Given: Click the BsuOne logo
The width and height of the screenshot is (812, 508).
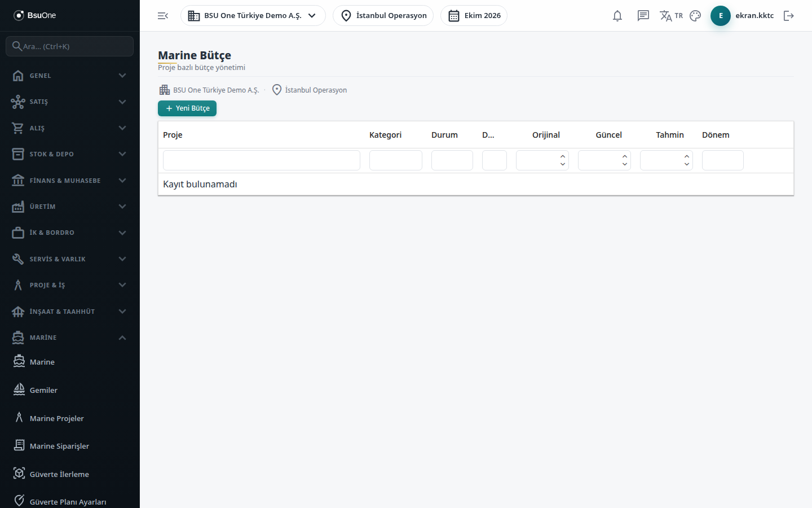Looking at the screenshot, I should tap(35, 15).
